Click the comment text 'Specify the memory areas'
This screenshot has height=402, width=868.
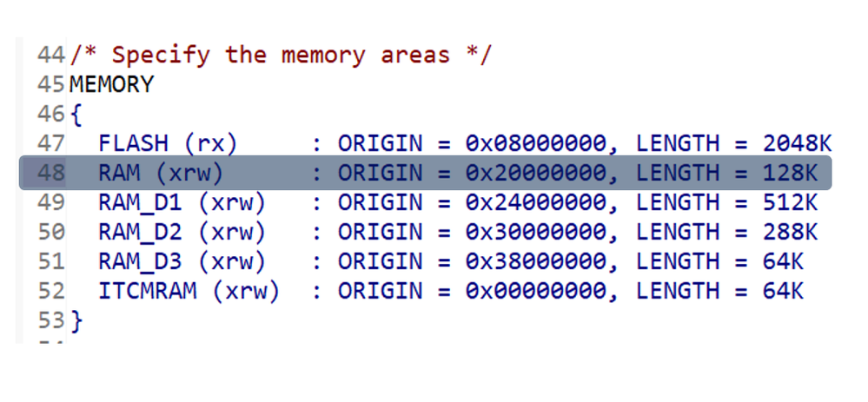[281, 56]
